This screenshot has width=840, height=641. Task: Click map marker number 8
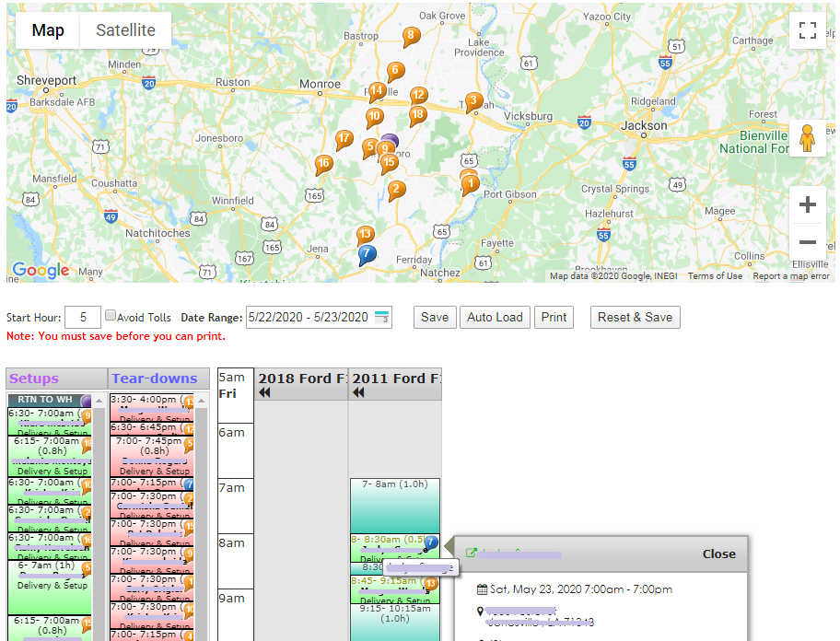pyautogui.click(x=411, y=36)
